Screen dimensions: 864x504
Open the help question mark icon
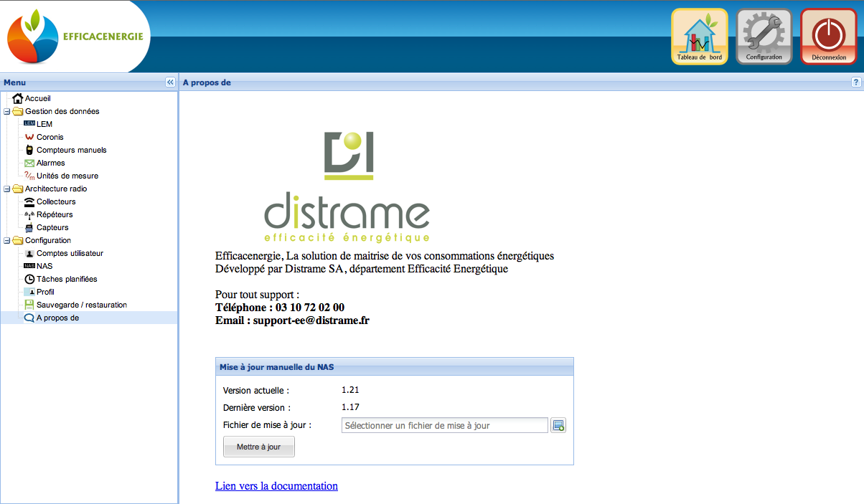[856, 82]
